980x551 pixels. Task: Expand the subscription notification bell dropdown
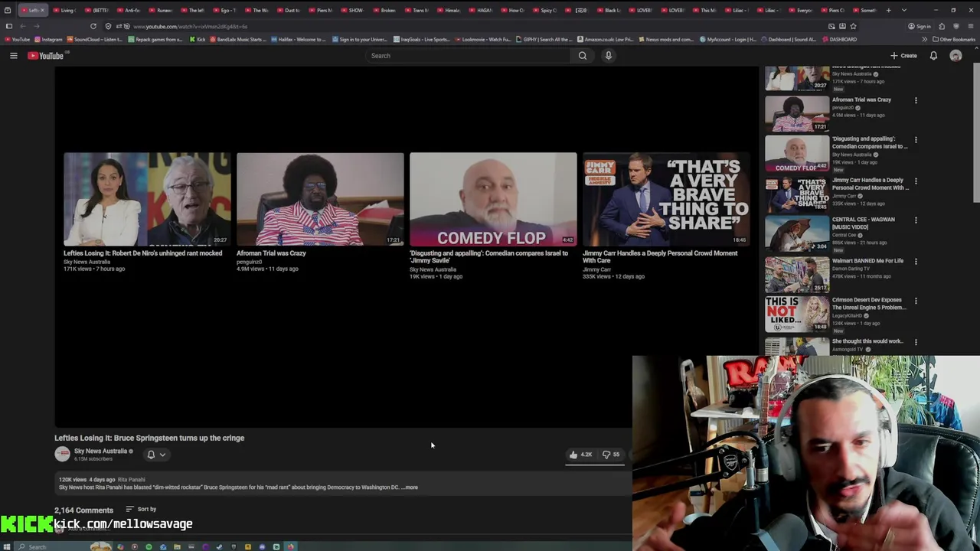coord(156,455)
